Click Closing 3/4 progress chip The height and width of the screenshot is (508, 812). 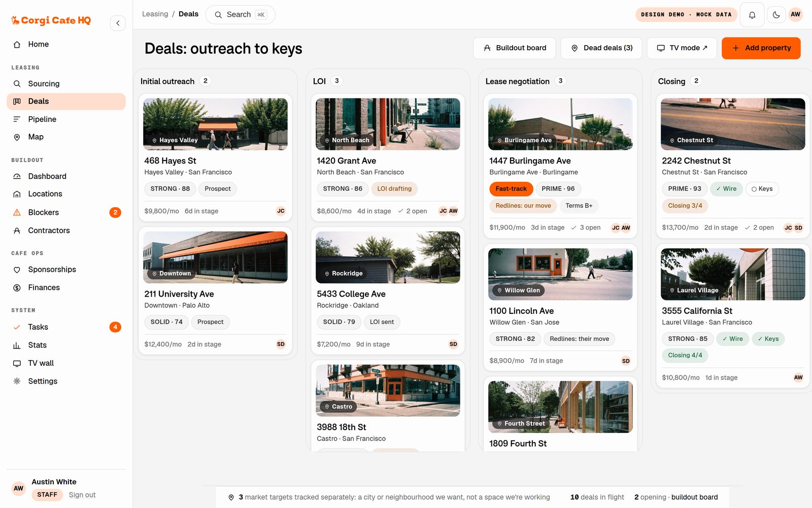coord(685,206)
